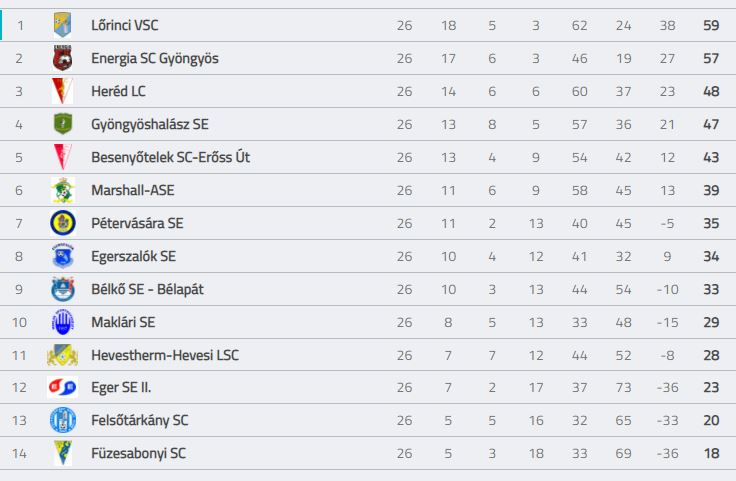Click the Bélkő SE - Bélapát crest
Screen dimensions: 736x481
click(62, 289)
